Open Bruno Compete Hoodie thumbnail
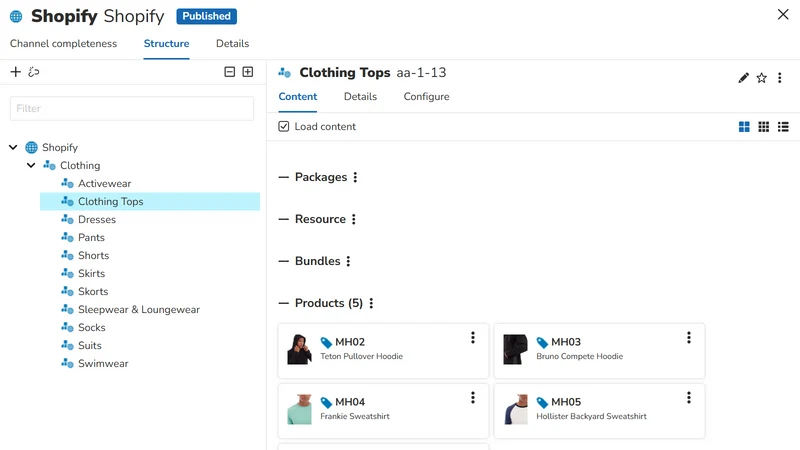 pos(515,349)
